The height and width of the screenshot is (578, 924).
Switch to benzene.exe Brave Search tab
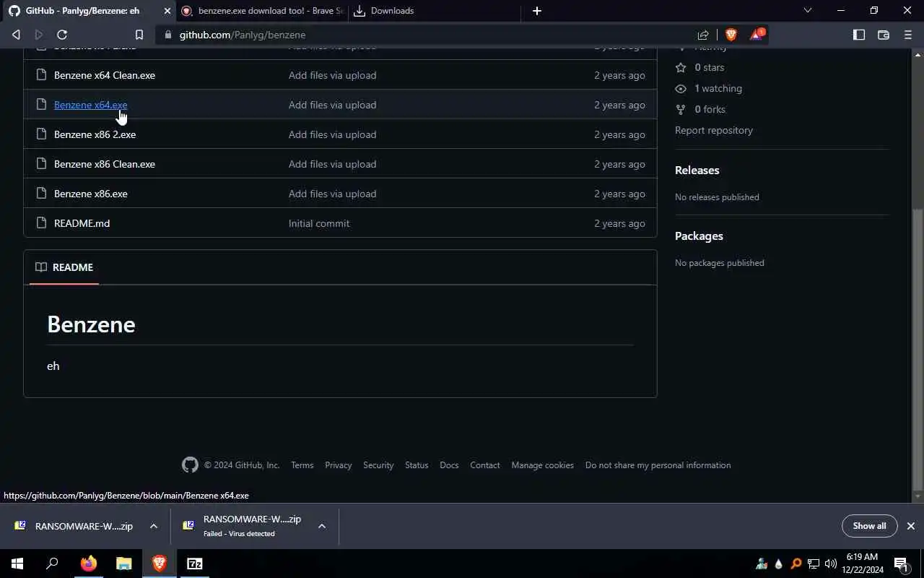pyautogui.click(x=262, y=11)
